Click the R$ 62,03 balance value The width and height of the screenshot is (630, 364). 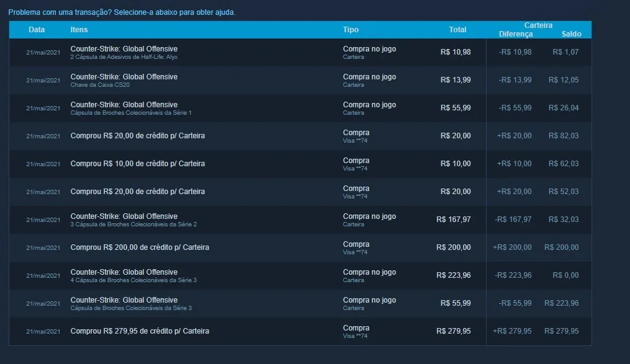(x=564, y=164)
